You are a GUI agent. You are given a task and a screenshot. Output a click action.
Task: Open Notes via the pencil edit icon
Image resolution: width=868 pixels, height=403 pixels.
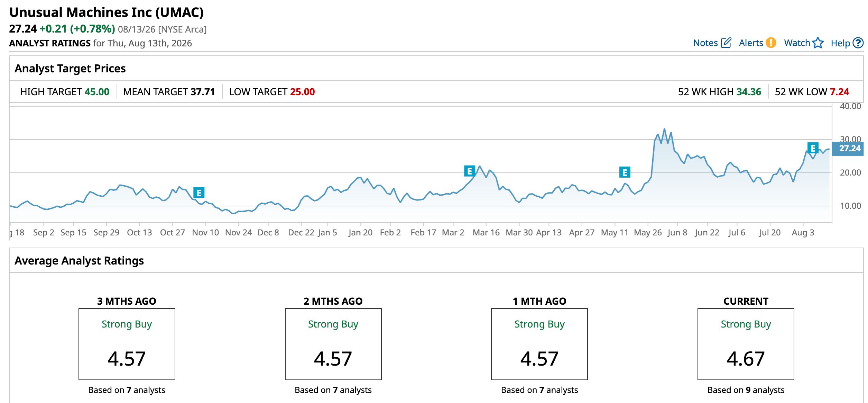point(726,43)
